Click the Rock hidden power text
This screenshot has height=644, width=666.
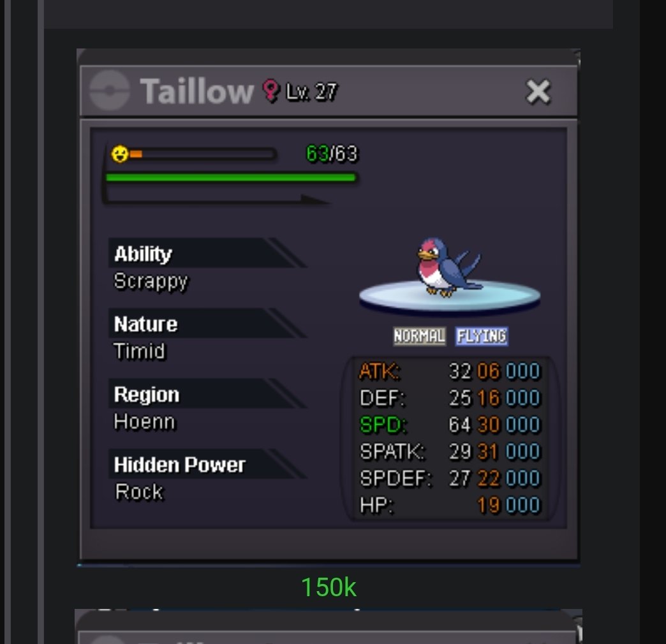[139, 492]
